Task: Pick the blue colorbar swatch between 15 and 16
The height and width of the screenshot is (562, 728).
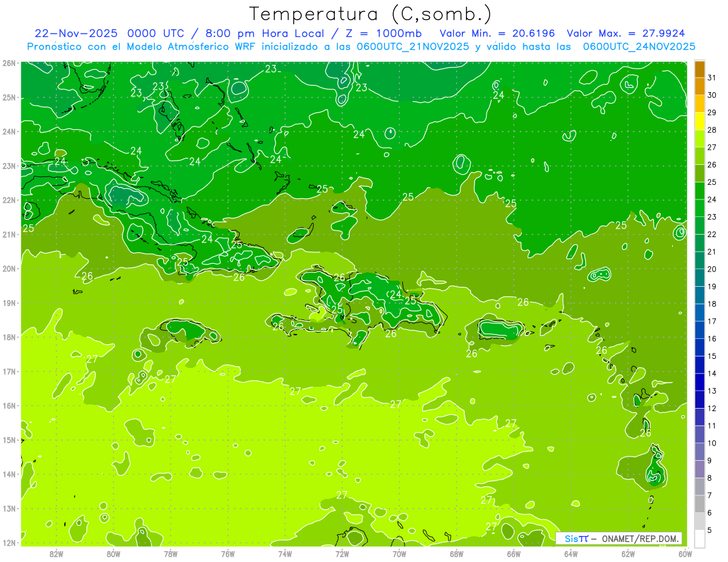Action: (699, 347)
